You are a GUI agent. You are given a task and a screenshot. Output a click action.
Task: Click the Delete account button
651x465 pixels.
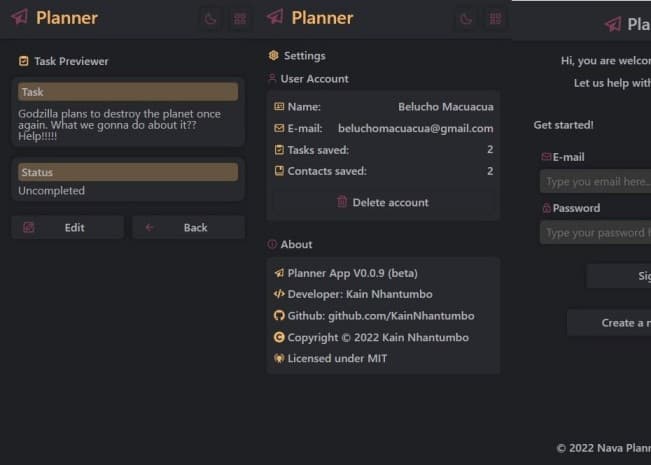pos(383,203)
